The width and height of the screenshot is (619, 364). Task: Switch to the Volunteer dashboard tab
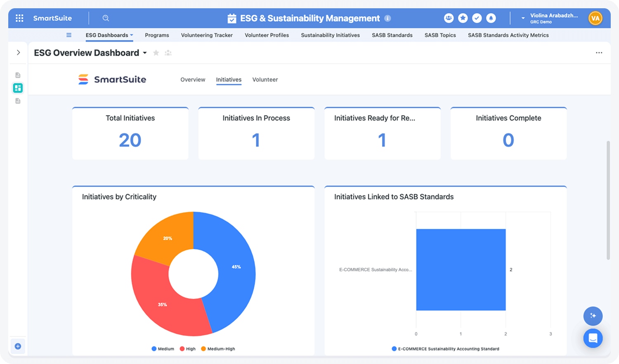coord(265,80)
